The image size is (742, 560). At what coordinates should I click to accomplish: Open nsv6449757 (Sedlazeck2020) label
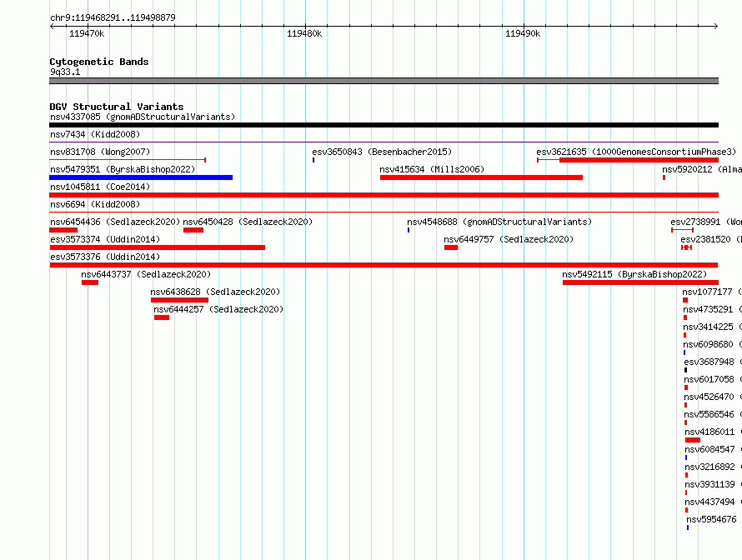pos(509,239)
